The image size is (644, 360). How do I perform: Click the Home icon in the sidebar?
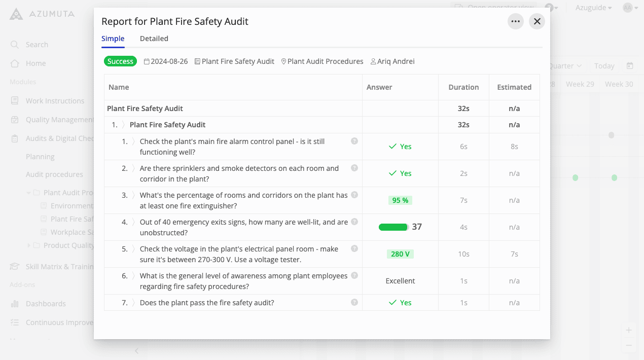pyautogui.click(x=15, y=63)
